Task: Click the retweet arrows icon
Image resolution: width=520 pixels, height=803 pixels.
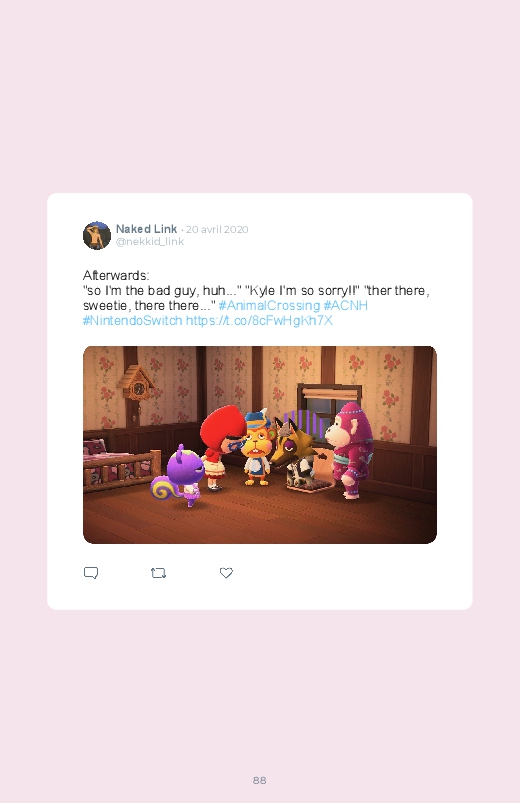Action: [x=158, y=573]
